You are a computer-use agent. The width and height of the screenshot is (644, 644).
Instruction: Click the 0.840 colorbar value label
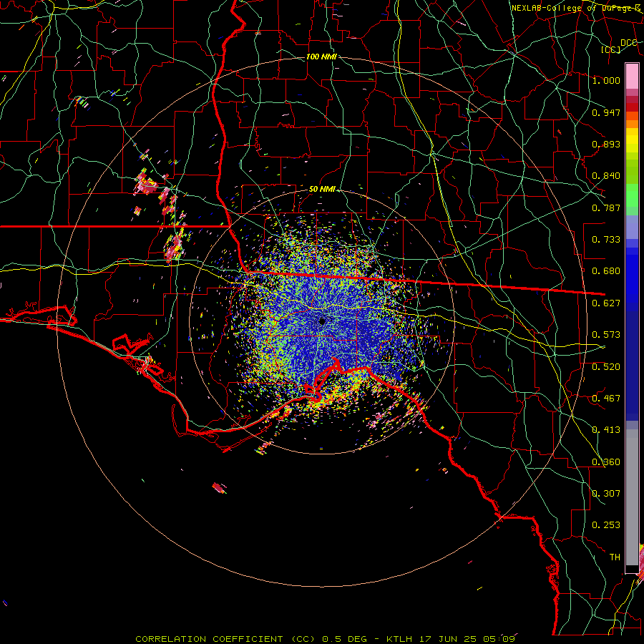[606, 176]
